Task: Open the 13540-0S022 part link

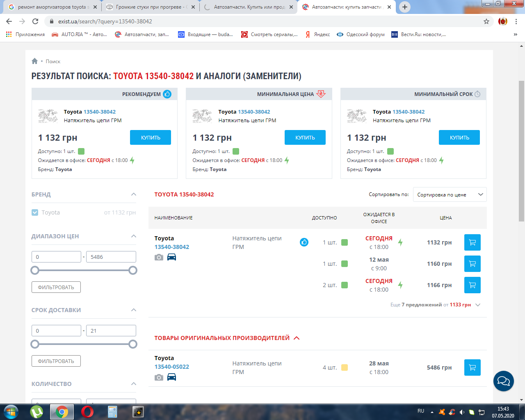Action: (x=171, y=367)
